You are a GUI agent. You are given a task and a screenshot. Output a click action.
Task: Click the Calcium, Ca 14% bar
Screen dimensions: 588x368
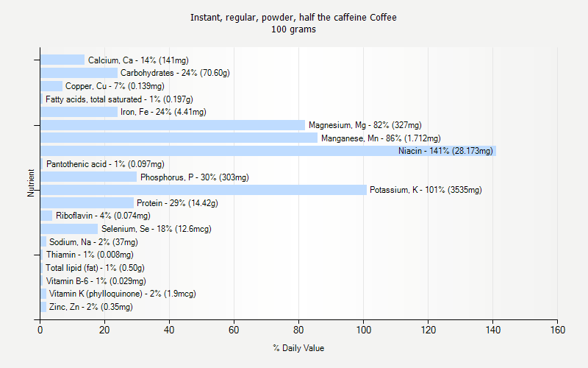pyautogui.click(x=62, y=60)
